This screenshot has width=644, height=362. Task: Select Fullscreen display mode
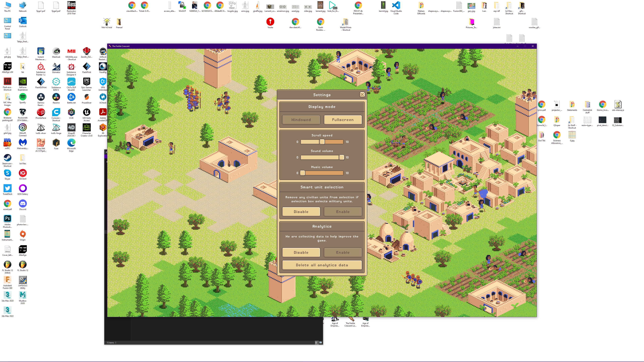click(x=343, y=120)
